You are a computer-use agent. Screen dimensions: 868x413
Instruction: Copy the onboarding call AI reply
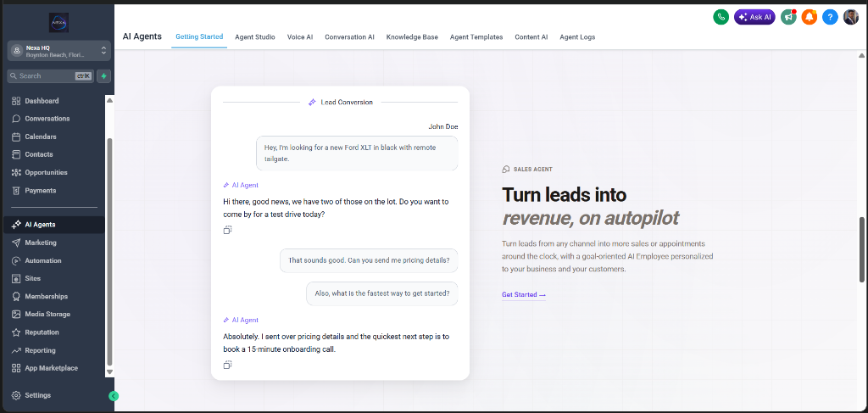click(x=227, y=365)
